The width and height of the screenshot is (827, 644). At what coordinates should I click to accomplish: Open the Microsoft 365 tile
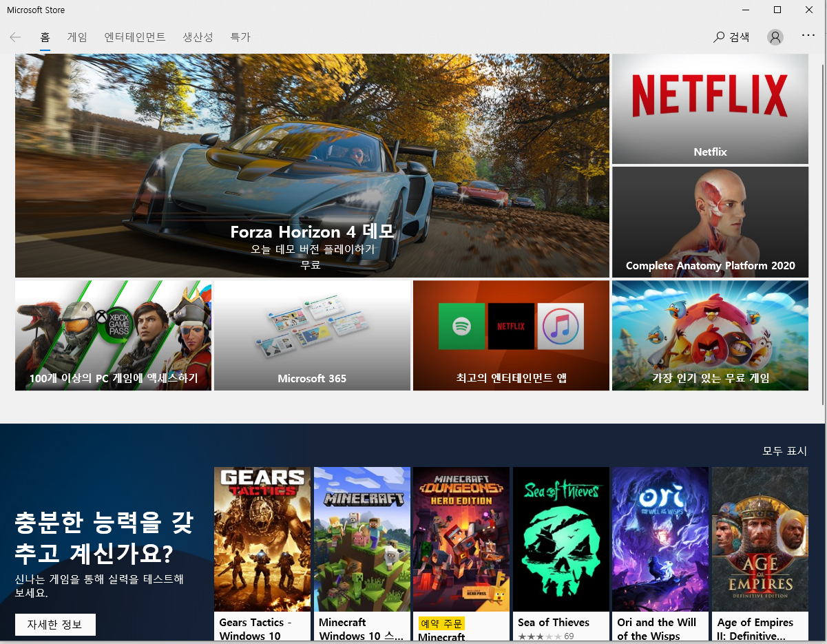tap(312, 335)
